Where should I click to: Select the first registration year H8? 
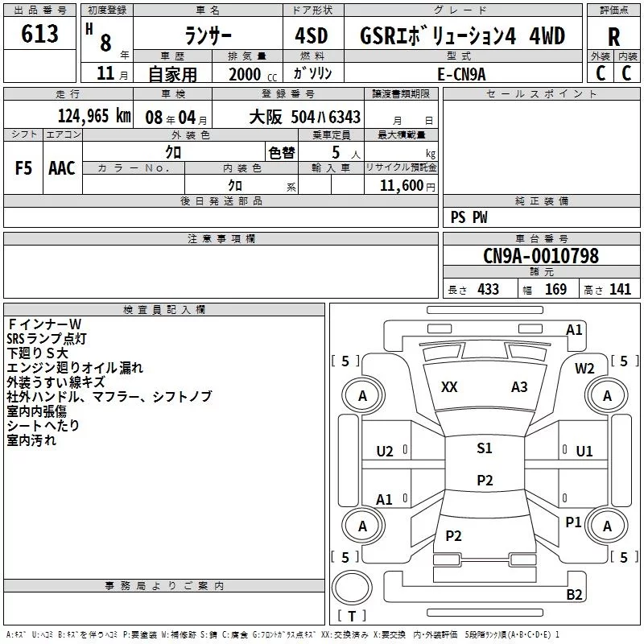pos(98,38)
